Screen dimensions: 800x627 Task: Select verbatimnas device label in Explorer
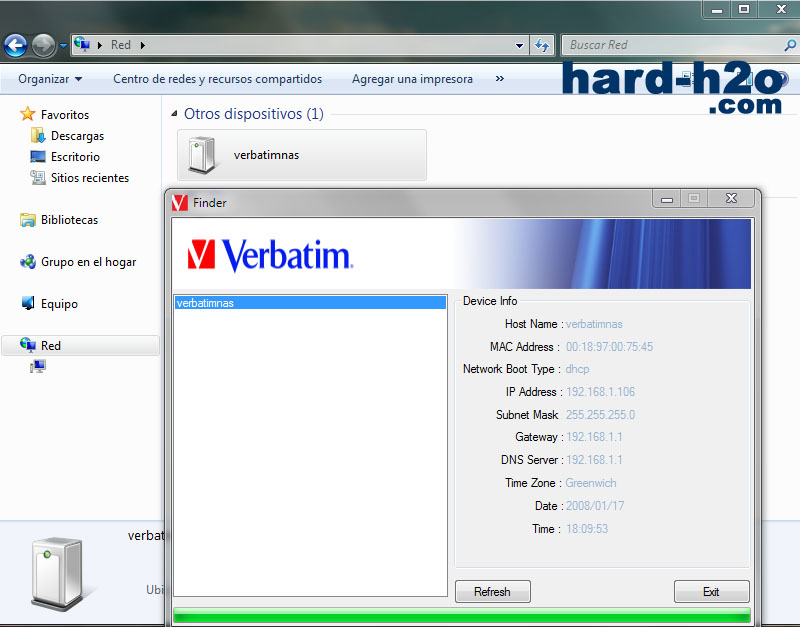[x=266, y=155]
